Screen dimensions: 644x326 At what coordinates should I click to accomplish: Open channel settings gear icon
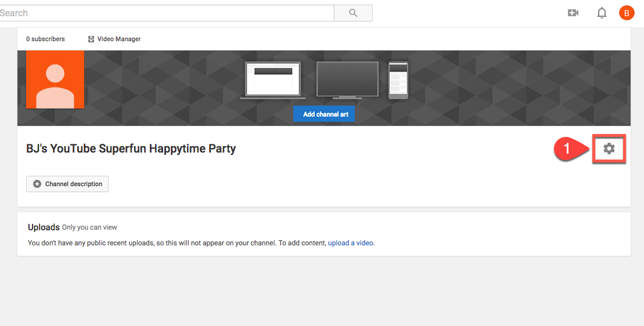(609, 148)
